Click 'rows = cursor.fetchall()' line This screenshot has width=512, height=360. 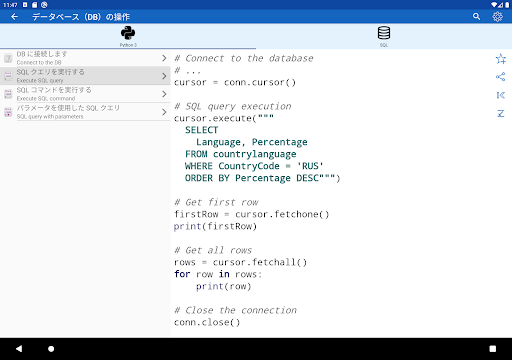coord(240,262)
